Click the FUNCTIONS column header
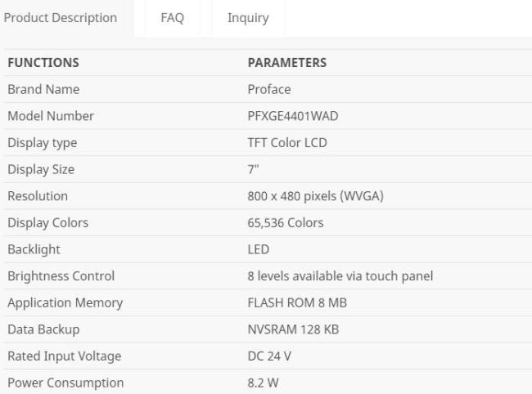This screenshot has width=532, height=394. [43, 63]
